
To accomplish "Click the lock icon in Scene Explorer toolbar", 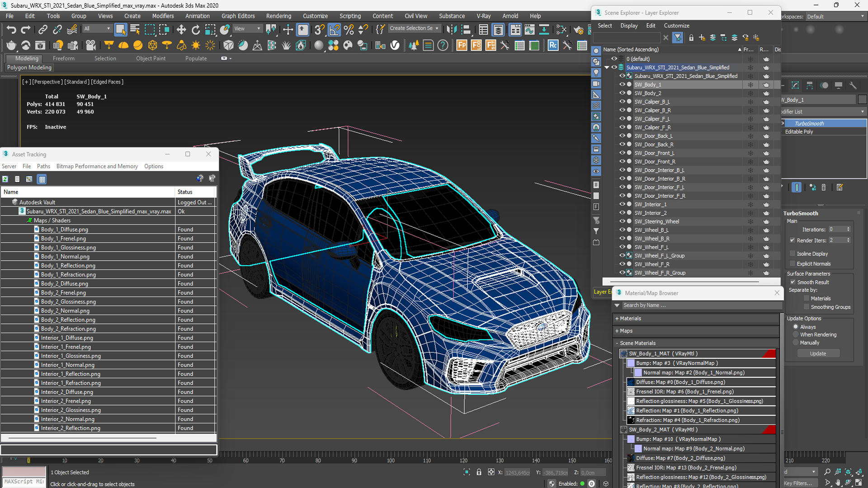I will pyautogui.click(x=691, y=38).
